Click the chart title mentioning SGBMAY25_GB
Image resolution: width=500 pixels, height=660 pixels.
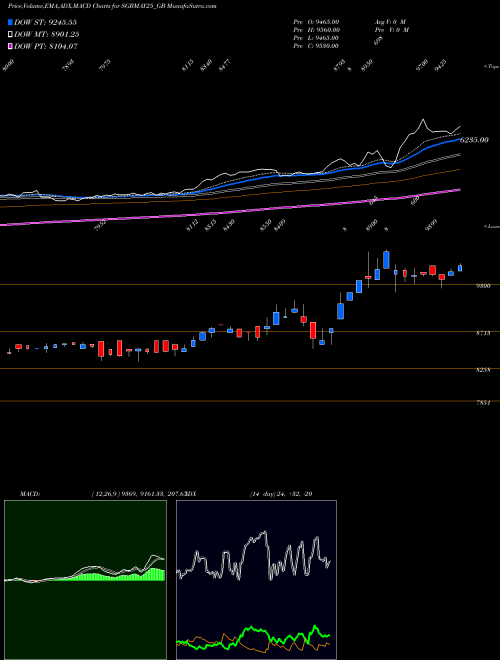pyautogui.click(x=112, y=7)
